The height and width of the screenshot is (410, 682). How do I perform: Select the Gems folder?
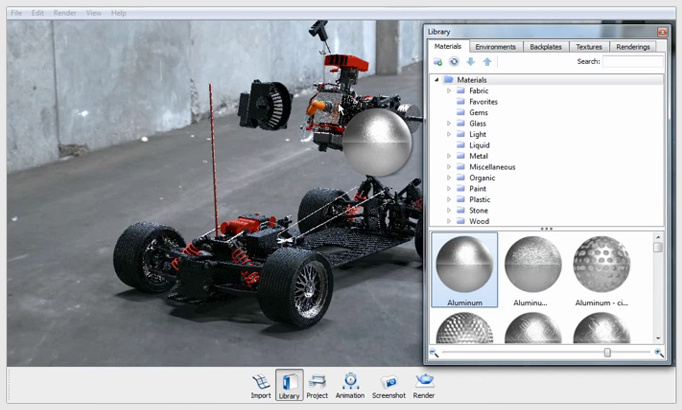click(478, 112)
